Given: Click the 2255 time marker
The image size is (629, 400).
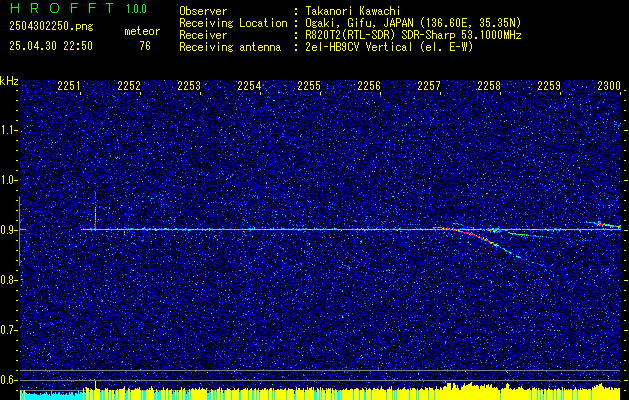Looking at the screenshot, I should pyautogui.click(x=309, y=86).
